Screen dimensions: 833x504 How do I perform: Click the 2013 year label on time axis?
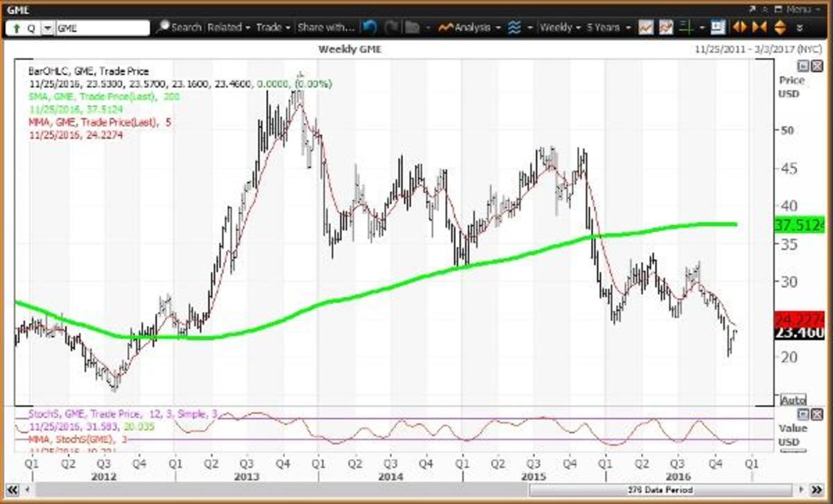click(247, 476)
